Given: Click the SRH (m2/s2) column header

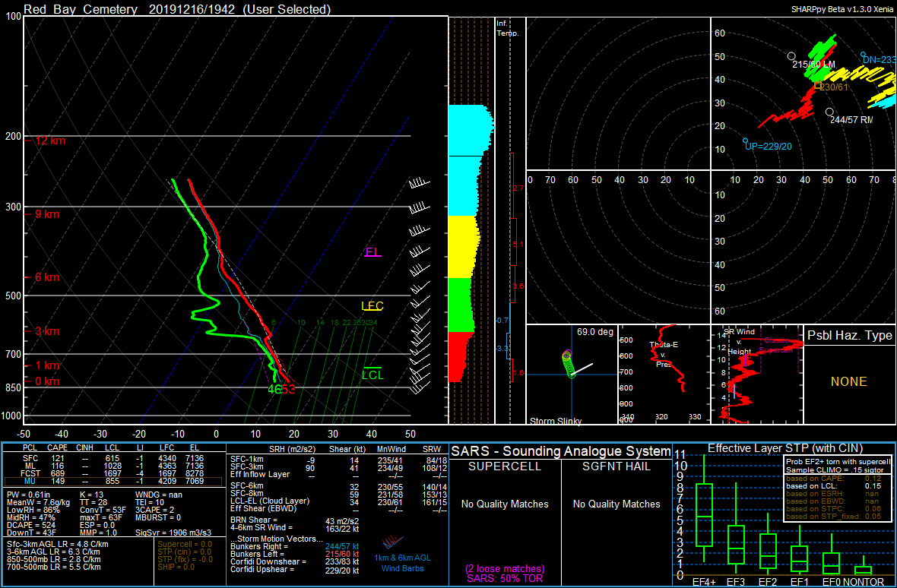Looking at the screenshot, I should point(293,448).
